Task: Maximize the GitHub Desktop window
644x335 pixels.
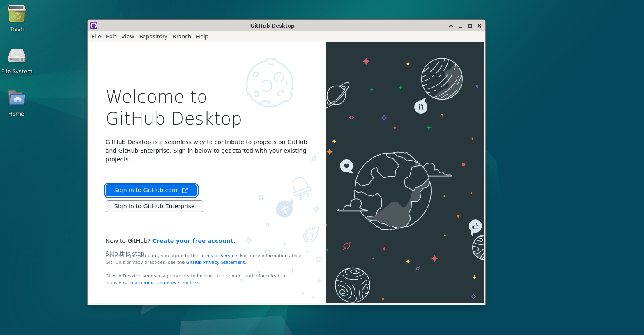Action: 470,26
